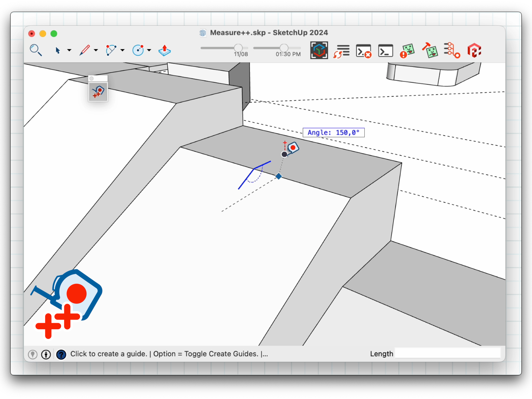Open the Arc tool dropdown arrow

pyautogui.click(x=122, y=50)
